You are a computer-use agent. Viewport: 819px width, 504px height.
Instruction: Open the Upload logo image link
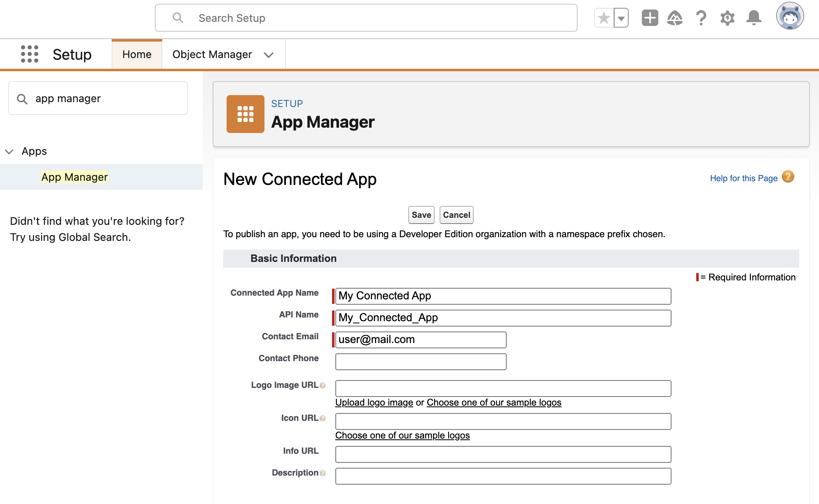(374, 402)
